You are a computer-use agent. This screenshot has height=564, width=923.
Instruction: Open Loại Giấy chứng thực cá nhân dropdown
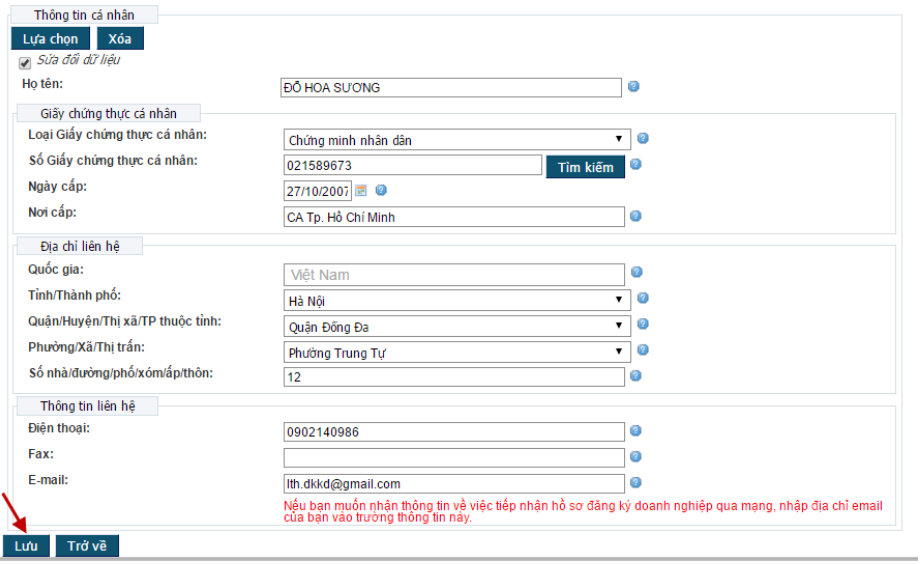(x=457, y=140)
